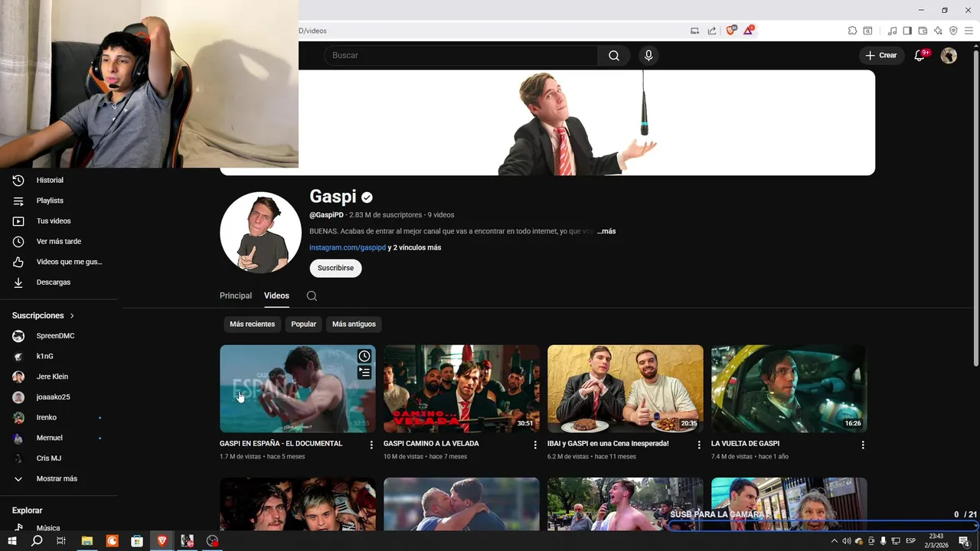Click the Suscribirse button

(335, 268)
